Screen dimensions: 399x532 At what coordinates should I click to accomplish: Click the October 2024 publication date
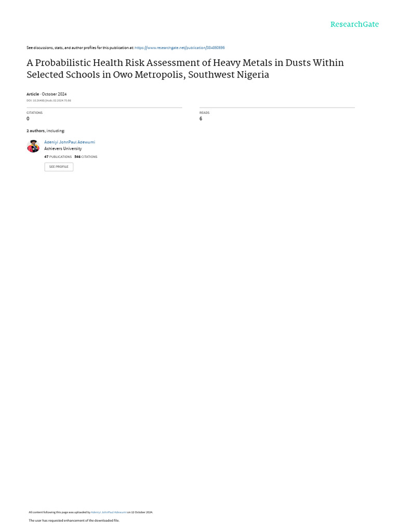[x=54, y=94]
